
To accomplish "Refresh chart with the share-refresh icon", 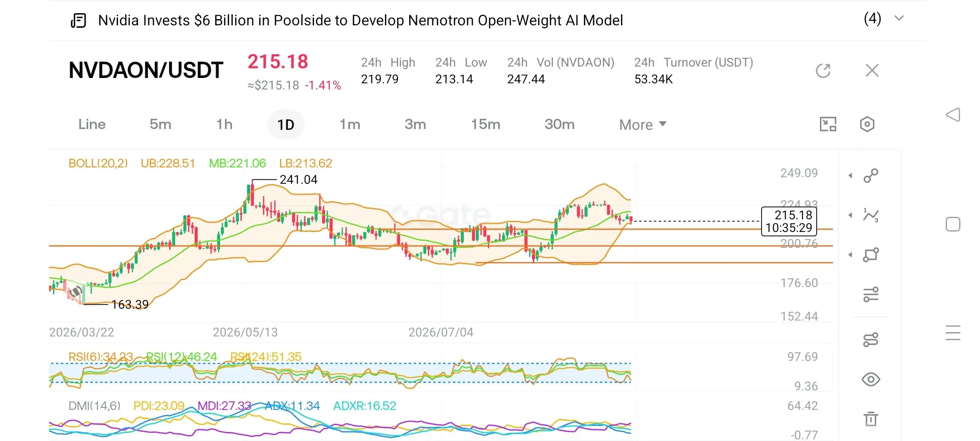I will click(x=823, y=70).
